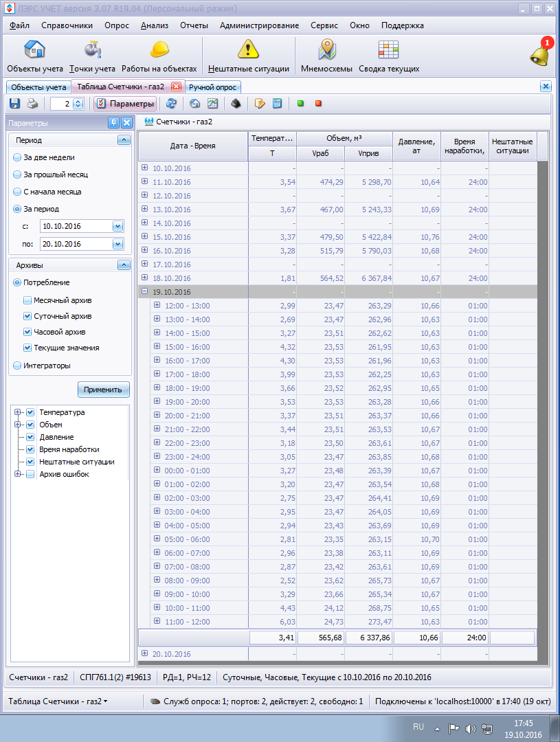This screenshot has height=742, width=560.
Task: Click the Применить button
Action: tap(102, 390)
